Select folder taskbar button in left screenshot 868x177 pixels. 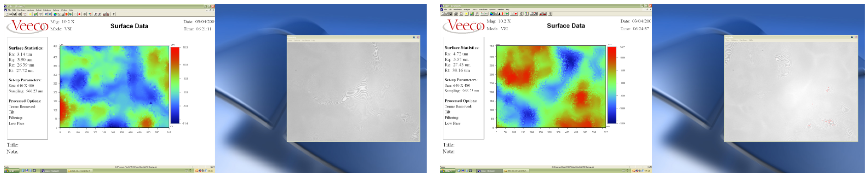pyautogui.click(x=79, y=171)
